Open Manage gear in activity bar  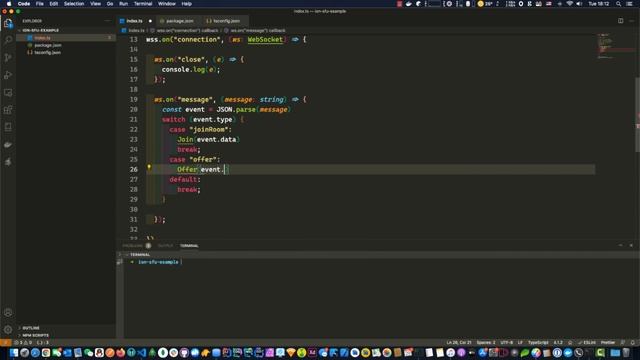click(x=8, y=329)
